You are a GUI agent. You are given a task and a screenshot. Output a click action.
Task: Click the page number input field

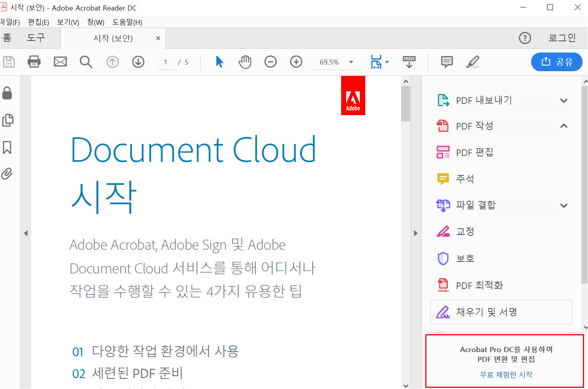pyautogui.click(x=165, y=62)
